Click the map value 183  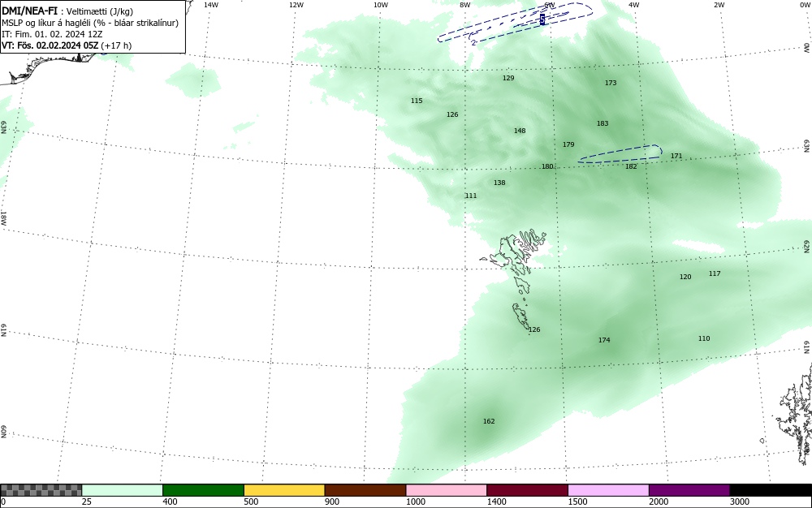tap(603, 123)
